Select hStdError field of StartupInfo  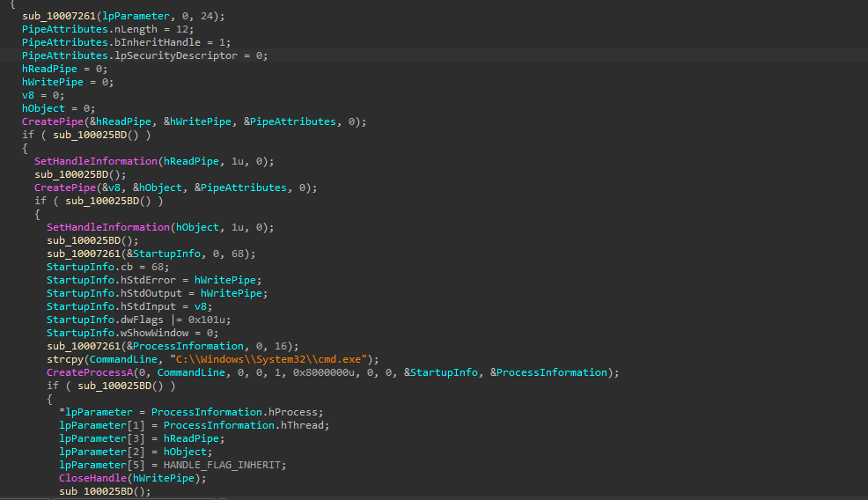pos(149,280)
